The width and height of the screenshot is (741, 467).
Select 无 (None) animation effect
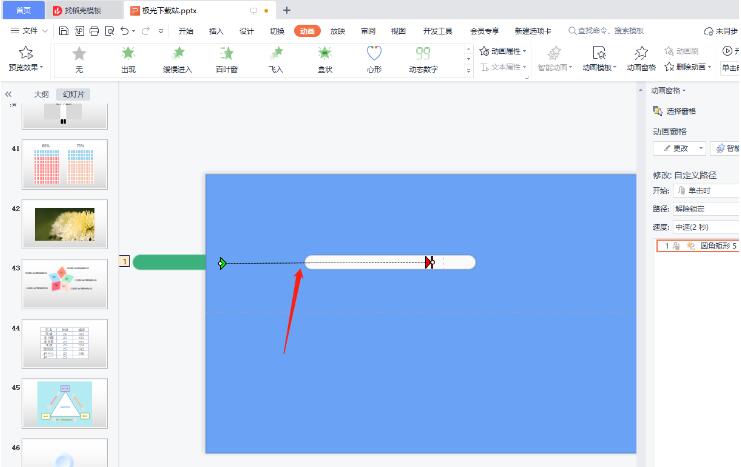click(79, 59)
